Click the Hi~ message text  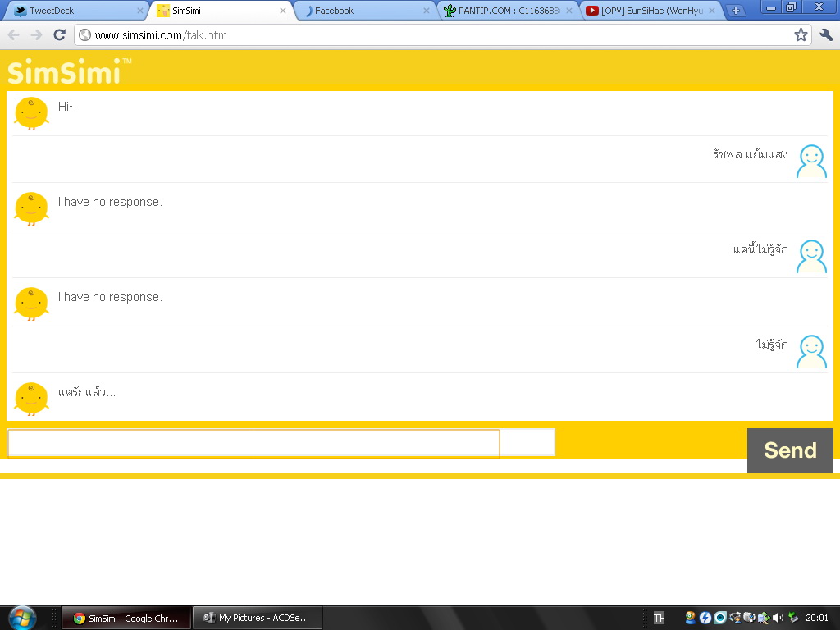[x=67, y=106]
